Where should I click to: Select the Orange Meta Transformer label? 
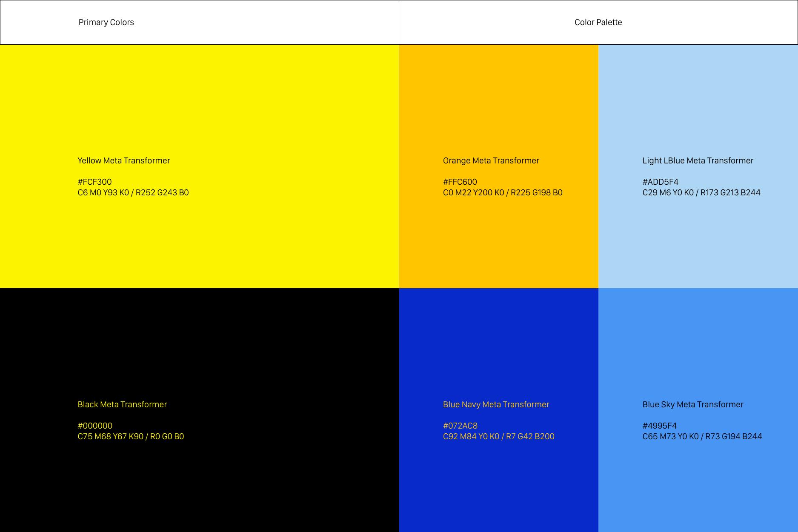coord(491,160)
